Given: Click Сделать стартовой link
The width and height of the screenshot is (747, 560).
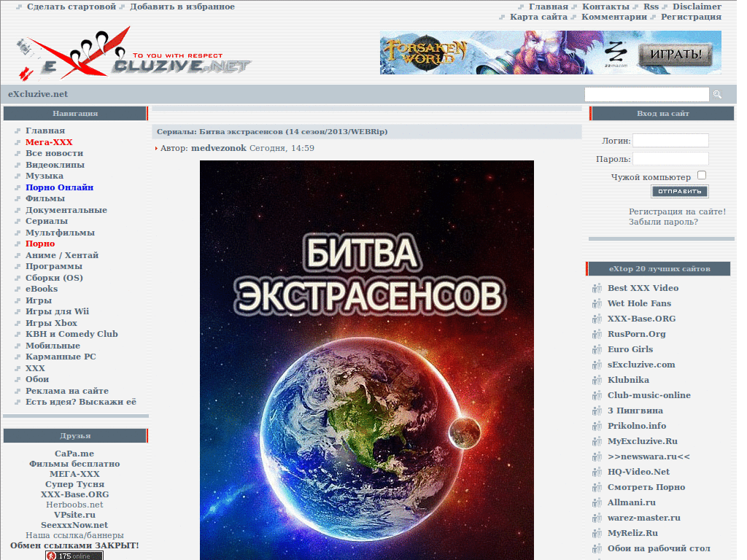Looking at the screenshot, I should pyautogui.click(x=71, y=7).
